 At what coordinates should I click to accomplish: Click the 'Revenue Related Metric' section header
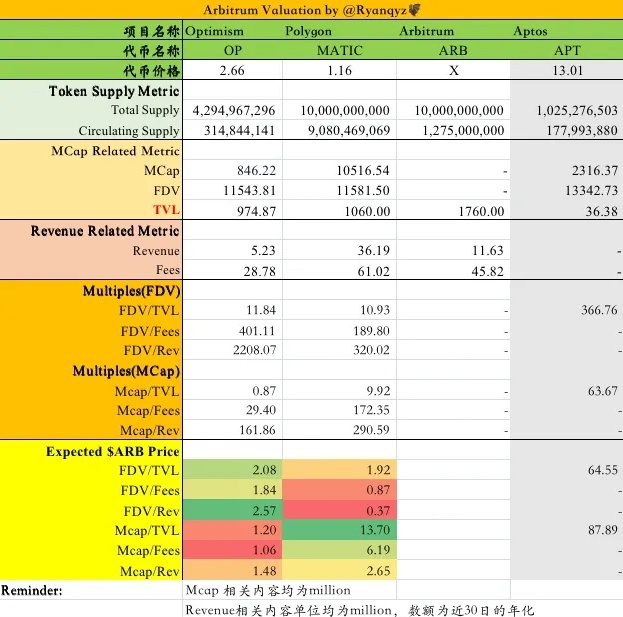pyautogui.click(x=105, y=231)
